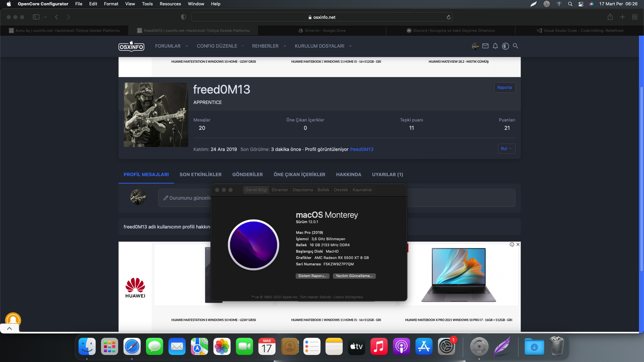Expand the KURULUM DOSYALARI menu chevron
This screenshot has width=644, height=362.
pyautogui.click(x=350, y=46)
